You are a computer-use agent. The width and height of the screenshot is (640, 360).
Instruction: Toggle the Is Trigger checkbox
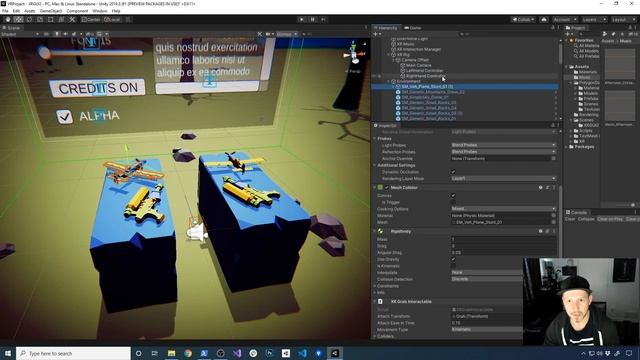453,202
